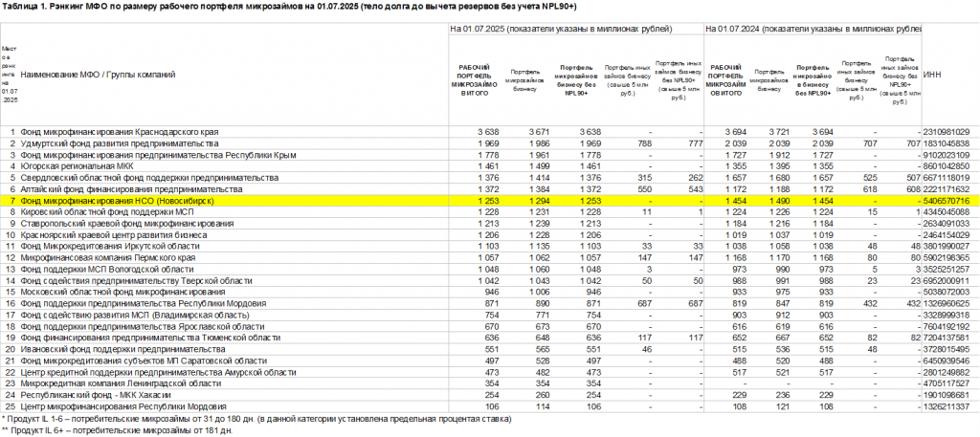The image size is (980, 437).
Task: Select 'Микрофинансовая компания Пермского края' cell
Action: (x=110, y=258)
